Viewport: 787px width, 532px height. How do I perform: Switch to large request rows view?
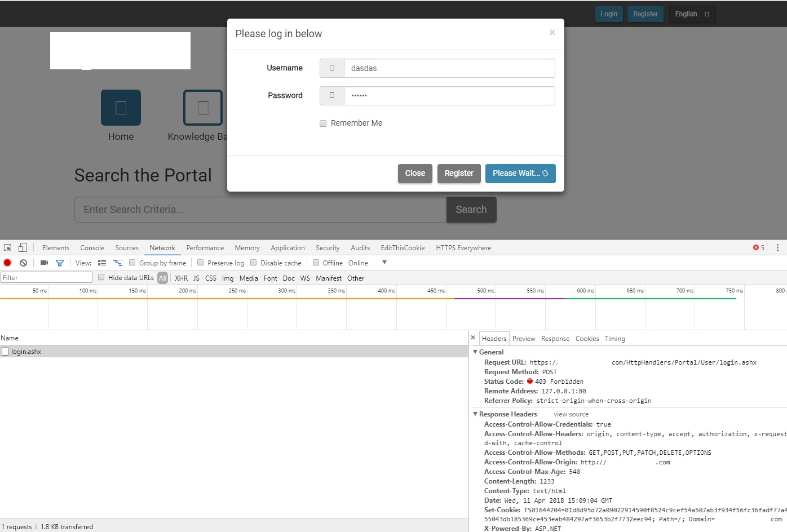coord(102,263)
